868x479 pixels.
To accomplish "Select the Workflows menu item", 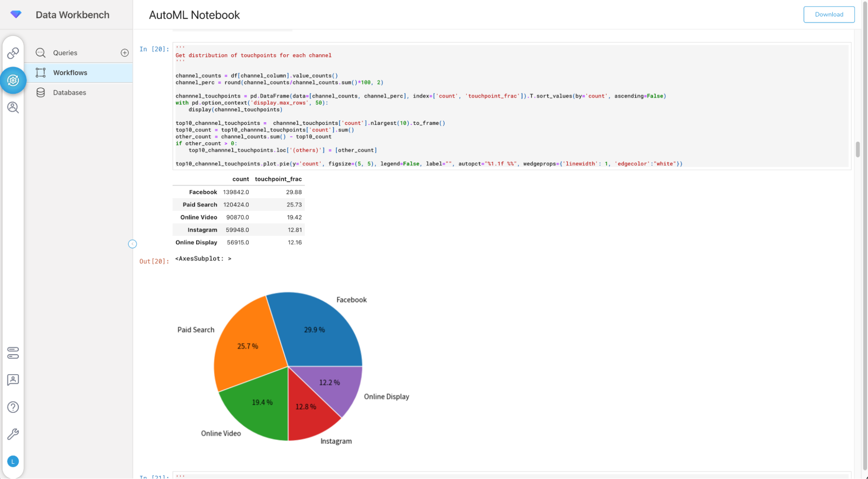I will [x=70, y=73].
